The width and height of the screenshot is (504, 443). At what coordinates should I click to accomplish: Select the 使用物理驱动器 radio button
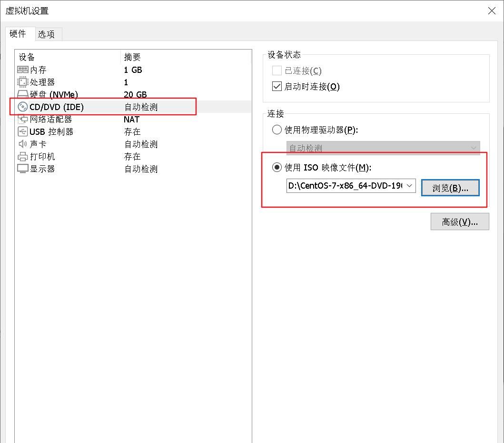click(x=277, y=129)
